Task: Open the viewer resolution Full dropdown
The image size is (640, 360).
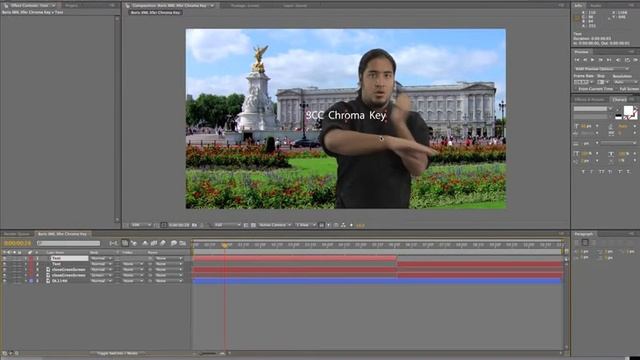Action: tap(227, 225)
